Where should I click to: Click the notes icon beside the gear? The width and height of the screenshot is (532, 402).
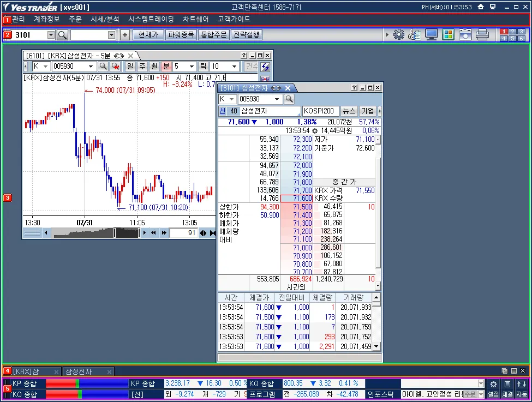pyautogui.click(x=415, y=34)
